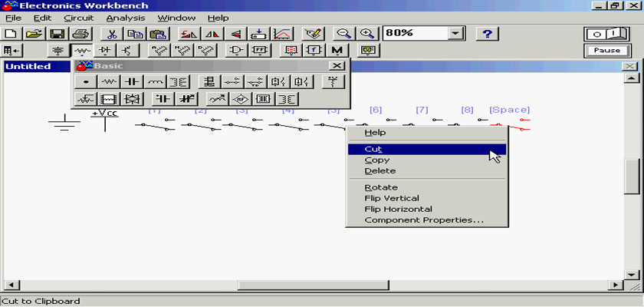The width and height of the screenshot is (644, 307).
Task: Zoom out with the minus magnifier
Action: [x=343, y=34]
